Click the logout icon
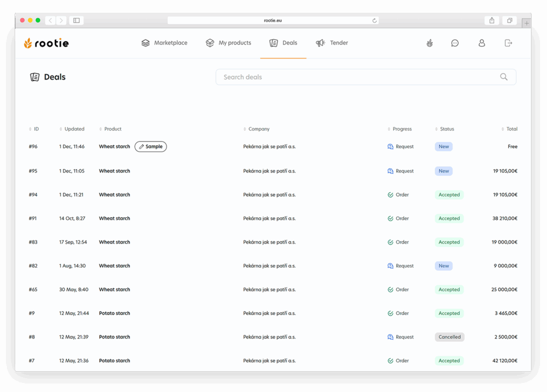The height and width of the screenshot is (392, 547). [508, 43]
